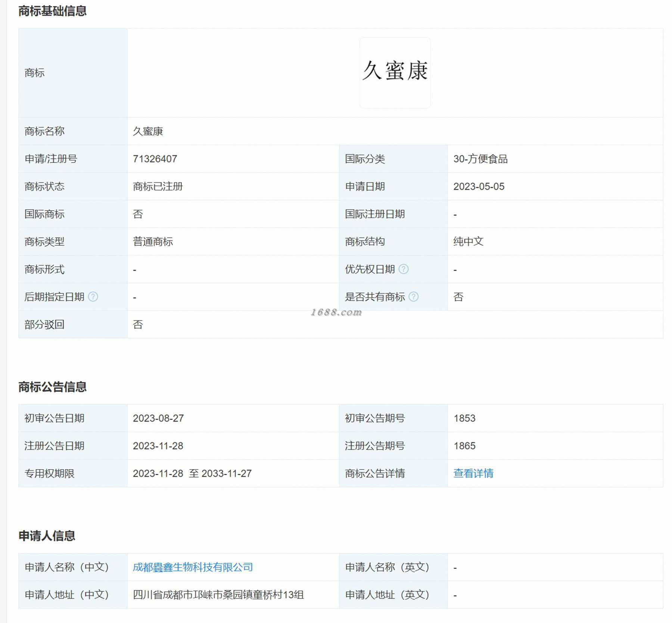This screenshot has width=672, height=623.
Task: Click the 商标基础信息 section heading
Action: [x=53, y=11]
